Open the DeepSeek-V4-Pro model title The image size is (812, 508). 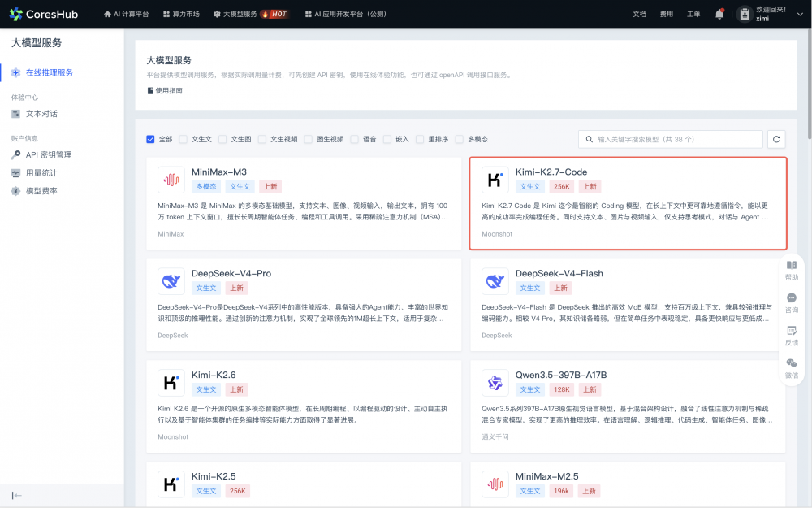(231, 273)
